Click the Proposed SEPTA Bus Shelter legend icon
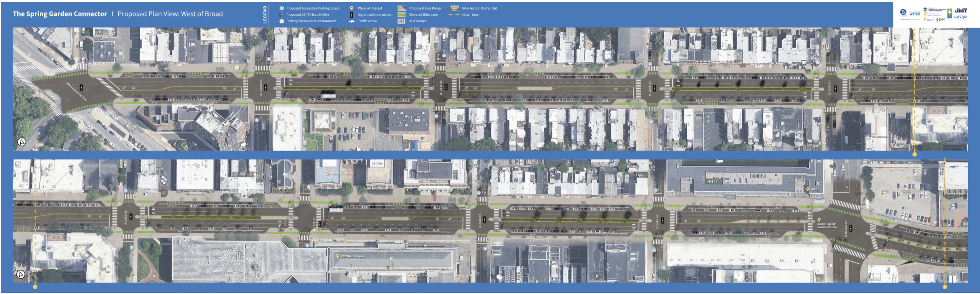Screen dimensions: 980x294 281,15
